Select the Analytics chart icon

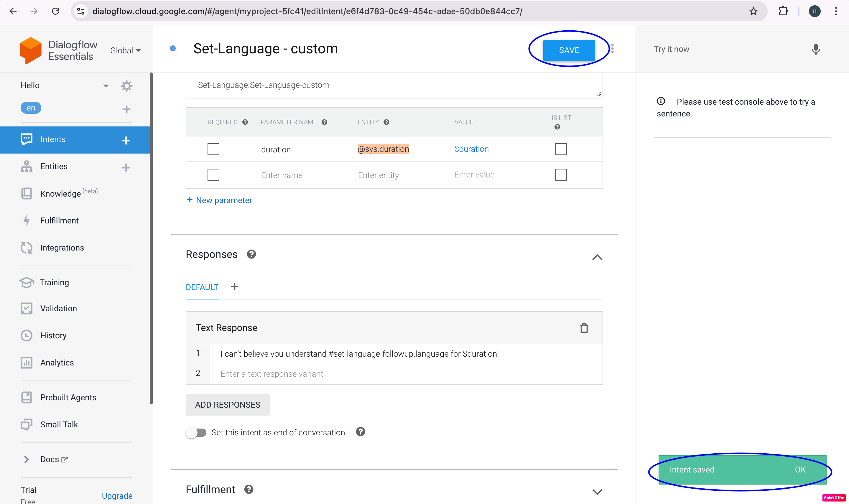coord(27,362)
